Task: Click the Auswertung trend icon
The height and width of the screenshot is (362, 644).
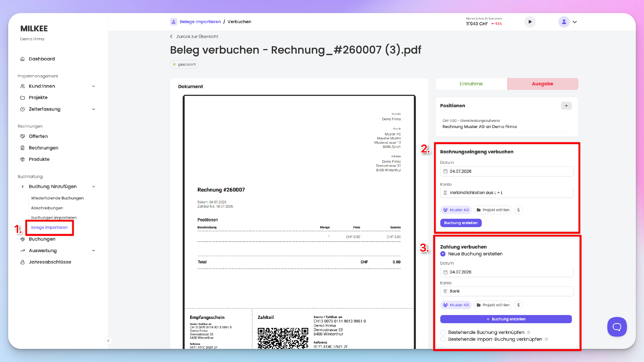Action: 23,250
